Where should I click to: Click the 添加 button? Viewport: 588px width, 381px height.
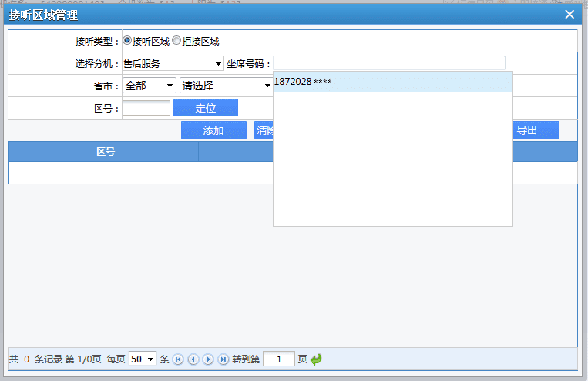click(x=213, y=130)
